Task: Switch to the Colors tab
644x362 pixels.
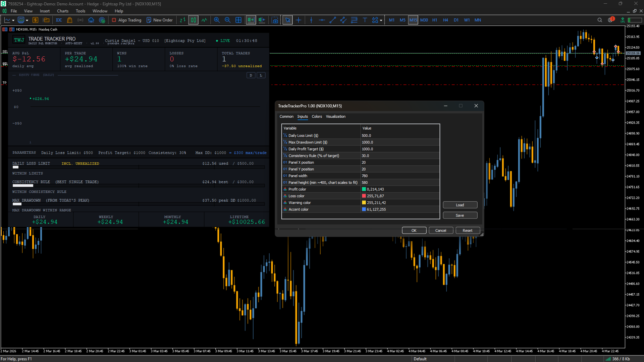Action: click(x=317, y=116)
